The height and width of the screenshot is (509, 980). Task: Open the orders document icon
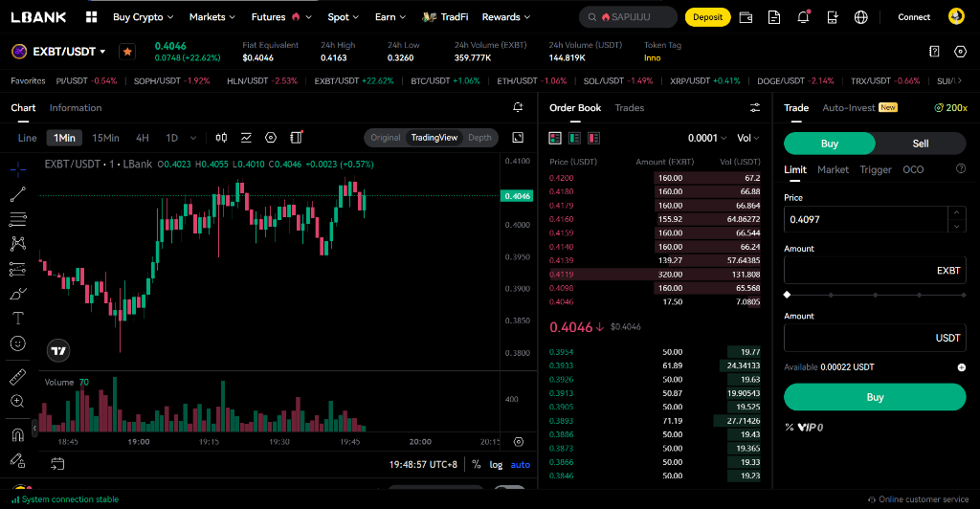point(774,17)
